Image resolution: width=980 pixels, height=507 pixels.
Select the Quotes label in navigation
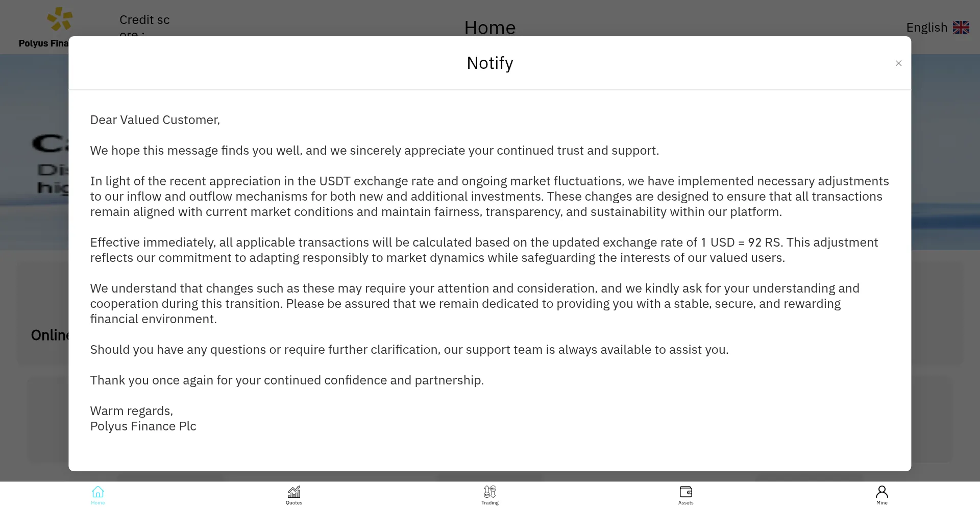click(294, 503)
